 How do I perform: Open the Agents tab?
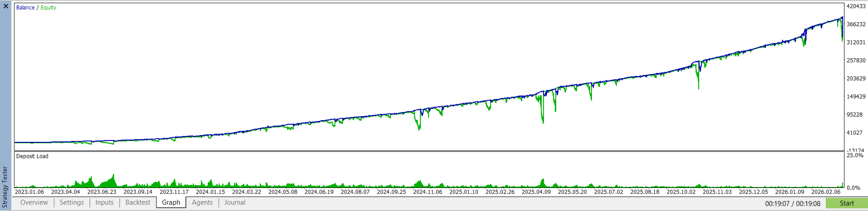click(x=202, y=202)
